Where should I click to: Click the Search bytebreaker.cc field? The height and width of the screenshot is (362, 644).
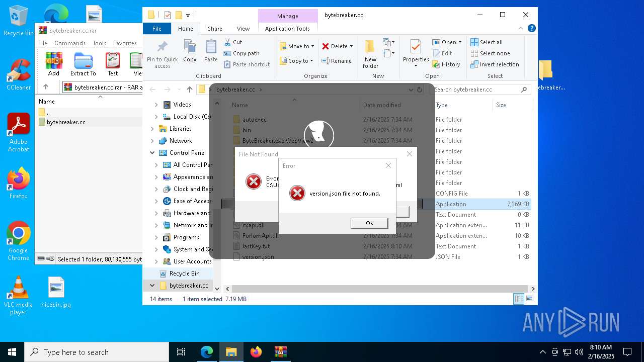(x=481, y=89)
